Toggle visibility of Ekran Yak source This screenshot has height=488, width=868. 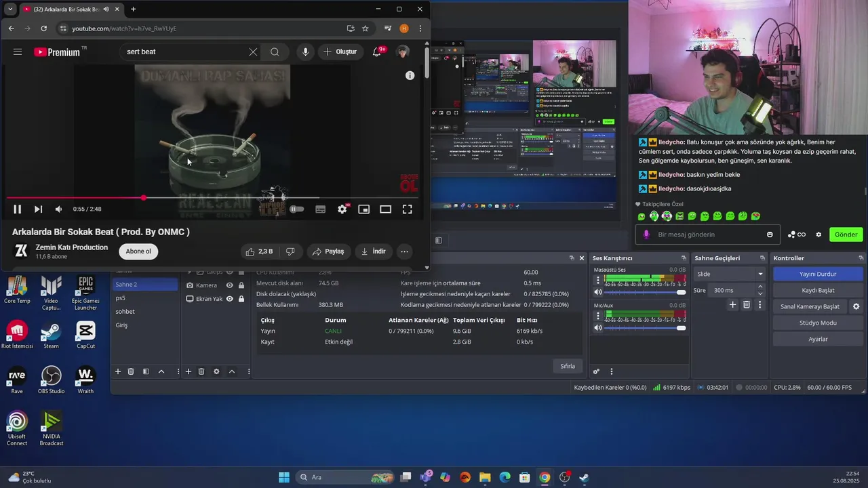click(230, 299)
